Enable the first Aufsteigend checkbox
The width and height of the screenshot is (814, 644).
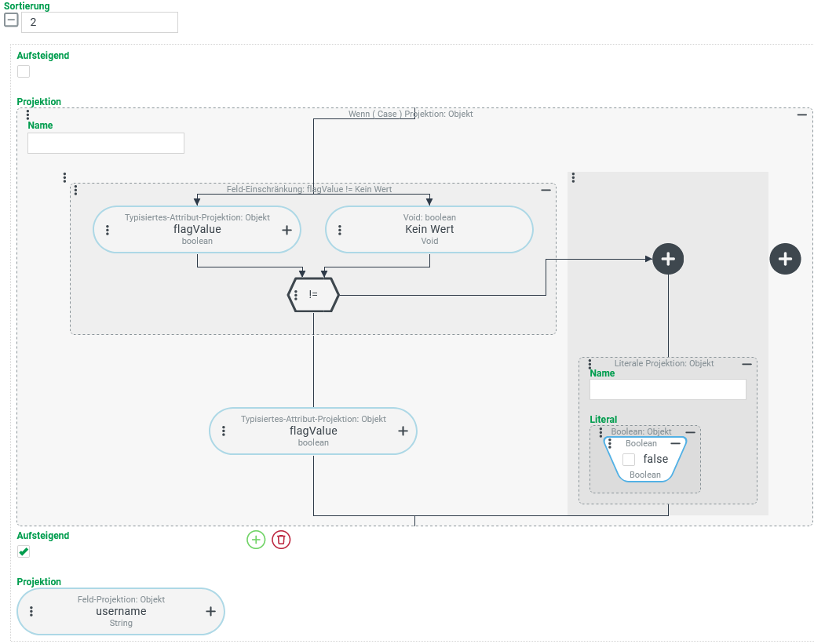click(24, 71)
